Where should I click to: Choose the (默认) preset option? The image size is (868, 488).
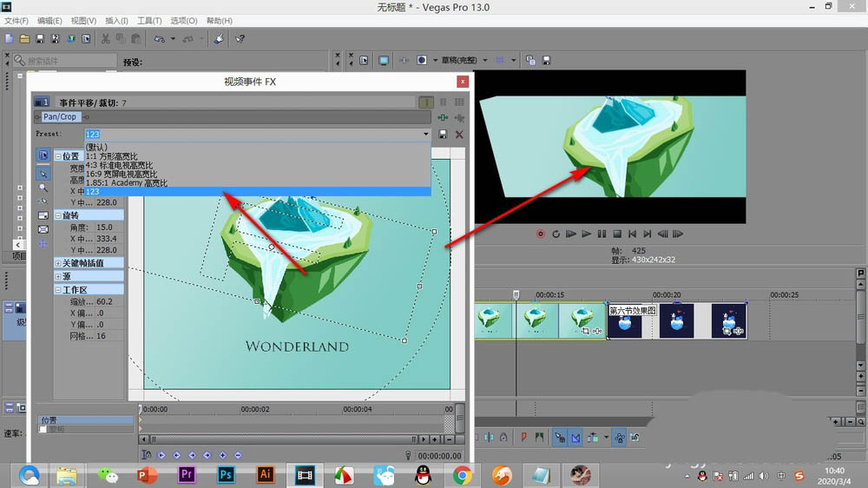tap(258, 147)
